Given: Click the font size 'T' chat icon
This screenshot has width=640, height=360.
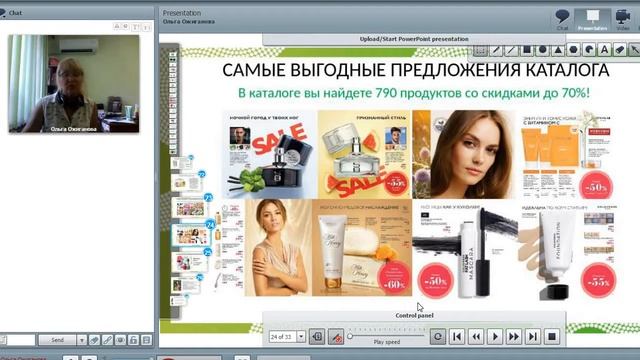Looking at the screenshot, I should pos(136,27).
